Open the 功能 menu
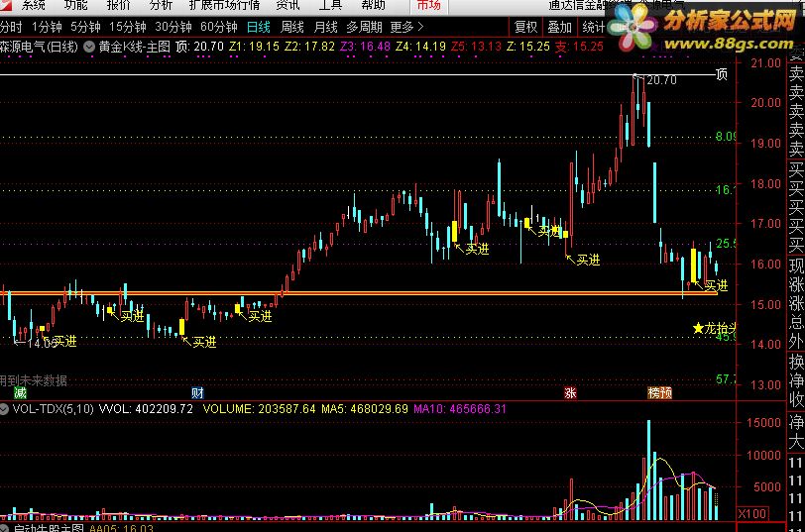 coord(76,5)
